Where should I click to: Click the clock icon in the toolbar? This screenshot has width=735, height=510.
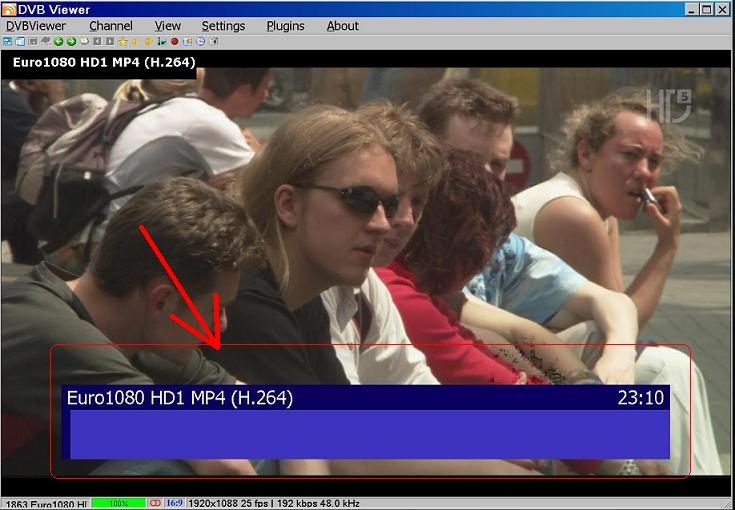point(200,42)
